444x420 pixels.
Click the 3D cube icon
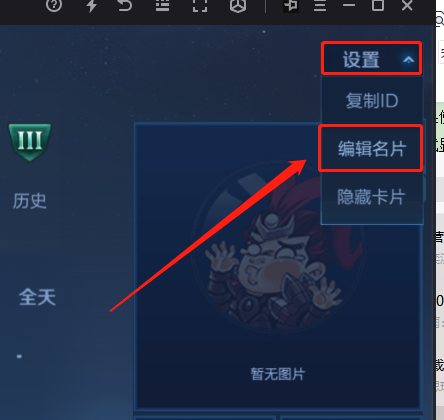238,5
